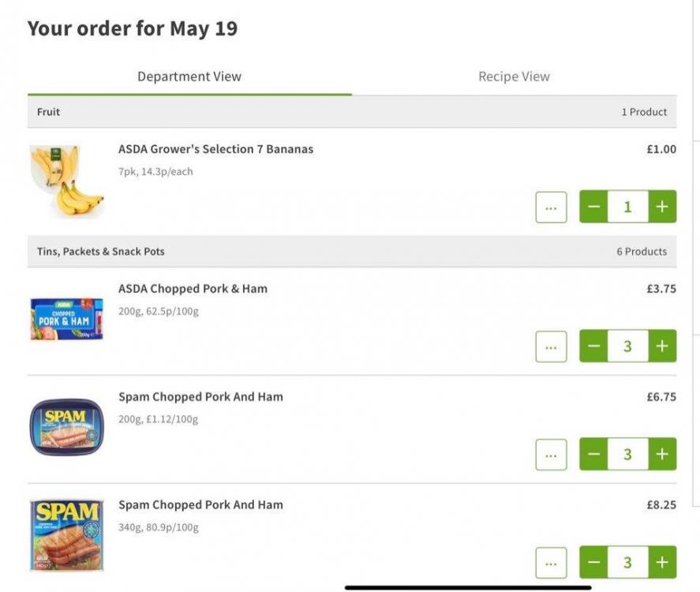Switch to the Department View tab
This screenshot has height=592, width=700.
(189, 77)
